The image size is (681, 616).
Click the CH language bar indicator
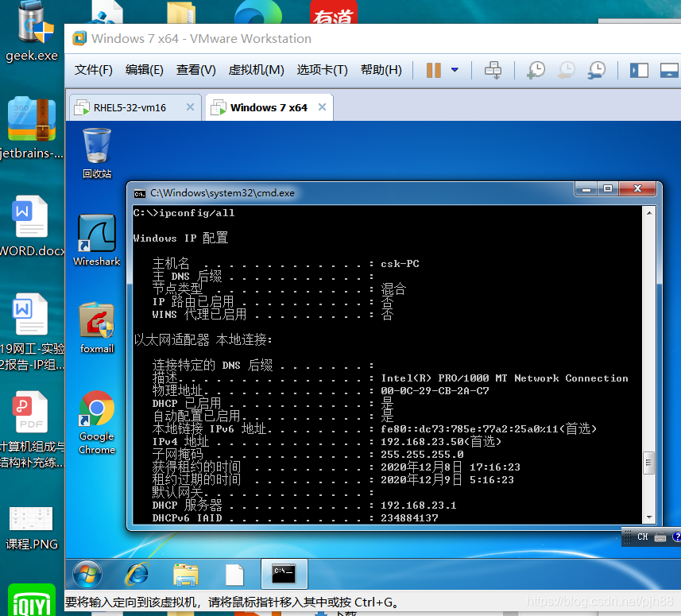coord(642,537)
